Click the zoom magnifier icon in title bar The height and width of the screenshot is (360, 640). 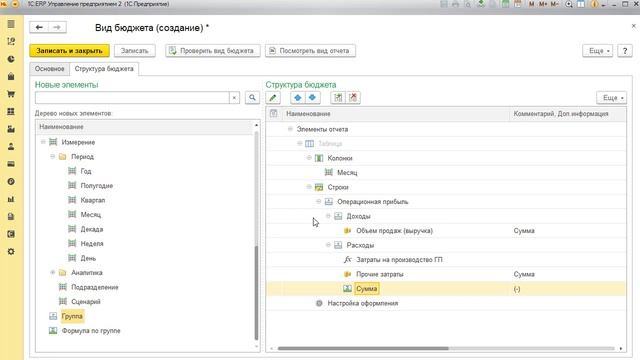click(569, 4)
